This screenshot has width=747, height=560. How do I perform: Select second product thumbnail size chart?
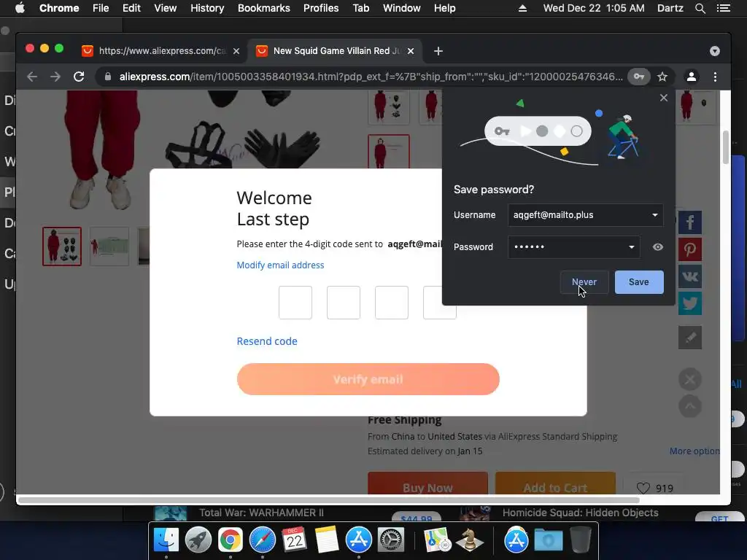pos(109,246)
